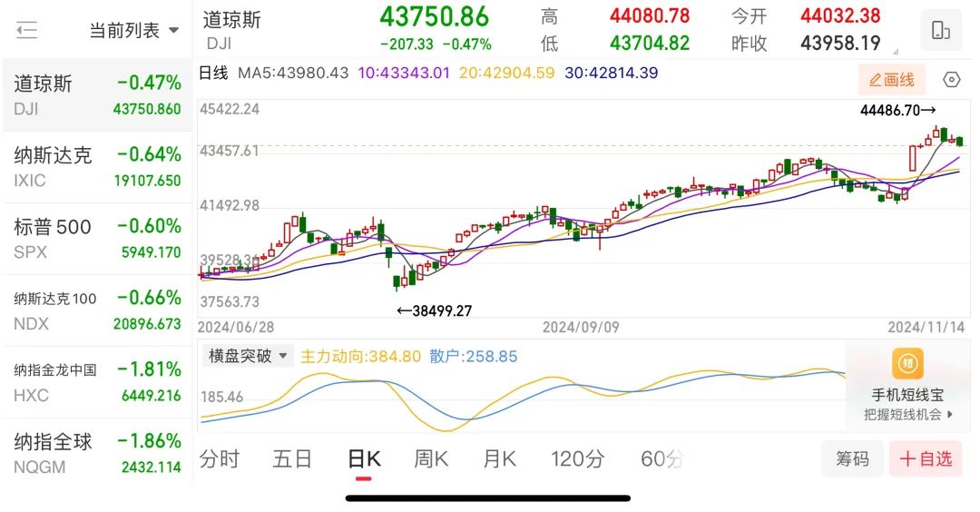This screenshot has width=980, height=512.
Task: Select the 月K chart tab
Action: click(499, 459)
